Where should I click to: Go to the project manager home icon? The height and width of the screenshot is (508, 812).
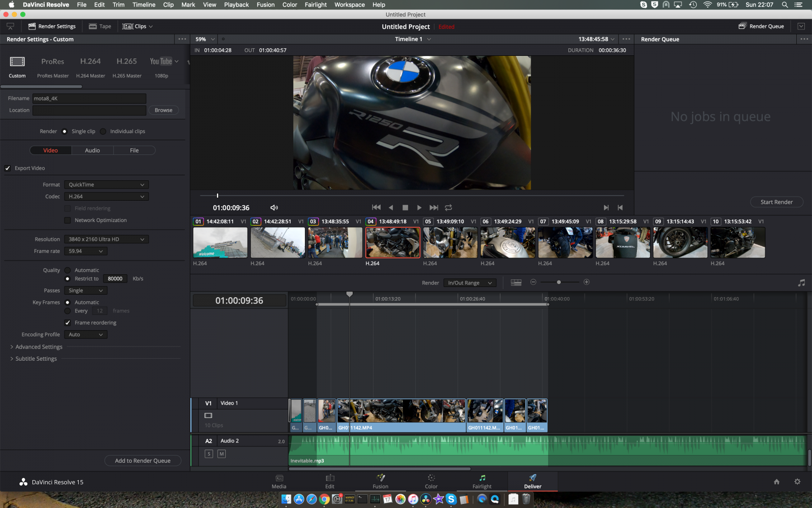[776, 482]
